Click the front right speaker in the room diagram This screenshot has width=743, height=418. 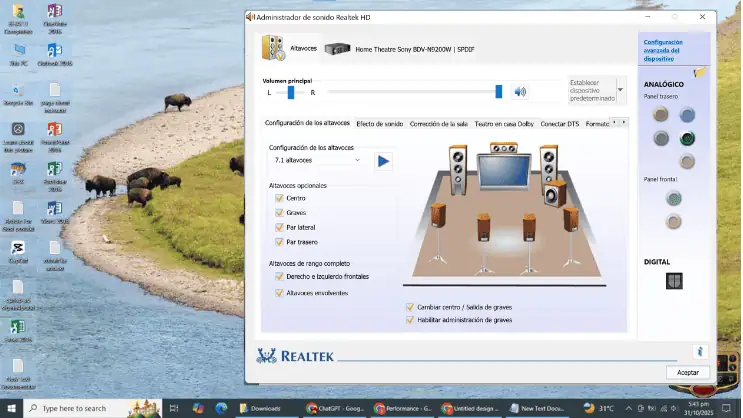548,164
